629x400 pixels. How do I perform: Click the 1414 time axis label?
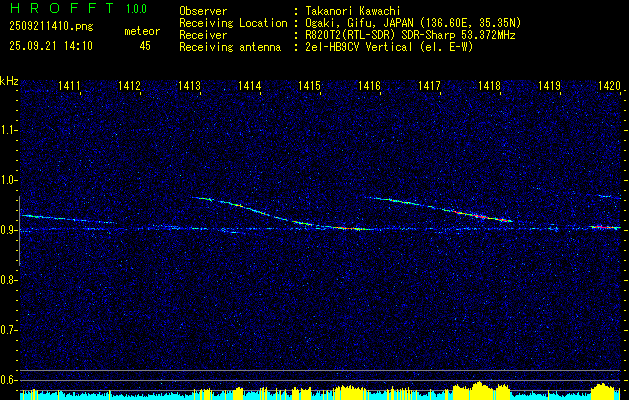pos(250,85)
